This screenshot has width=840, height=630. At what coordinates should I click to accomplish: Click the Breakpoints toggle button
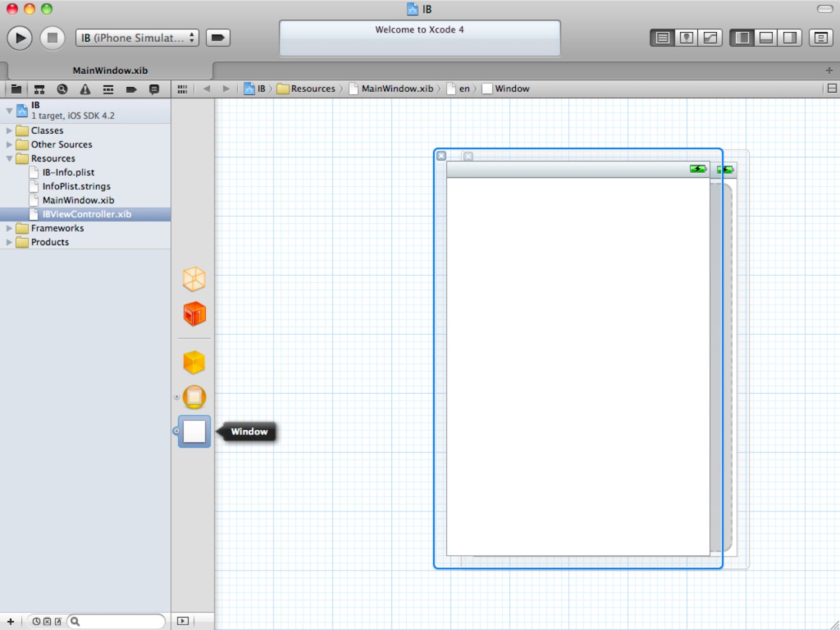click(x=218, y=38)
